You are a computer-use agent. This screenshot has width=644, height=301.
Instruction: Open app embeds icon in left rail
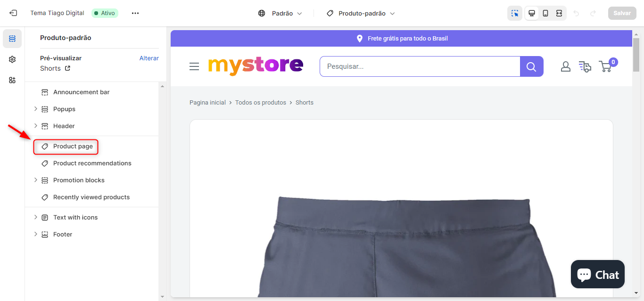coord(12,80)
